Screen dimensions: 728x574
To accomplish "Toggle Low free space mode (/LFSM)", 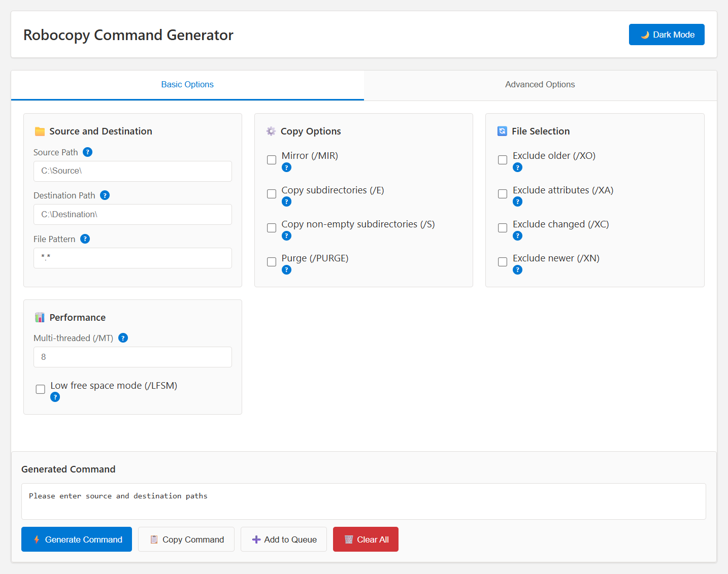I will [41, 389].
